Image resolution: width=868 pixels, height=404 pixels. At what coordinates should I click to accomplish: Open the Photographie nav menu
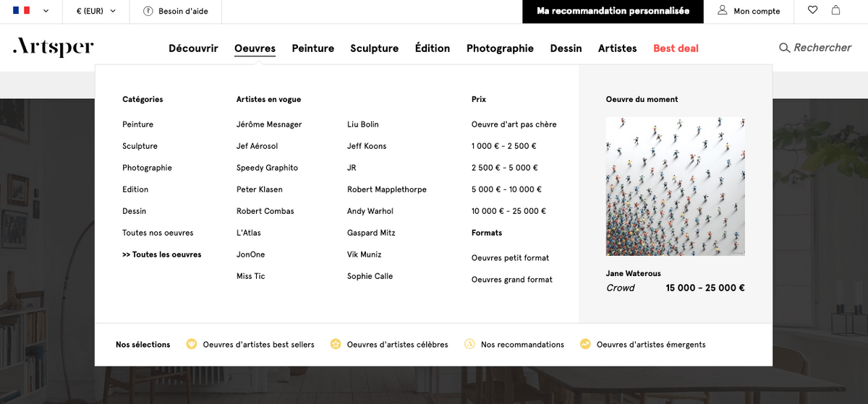500,48
